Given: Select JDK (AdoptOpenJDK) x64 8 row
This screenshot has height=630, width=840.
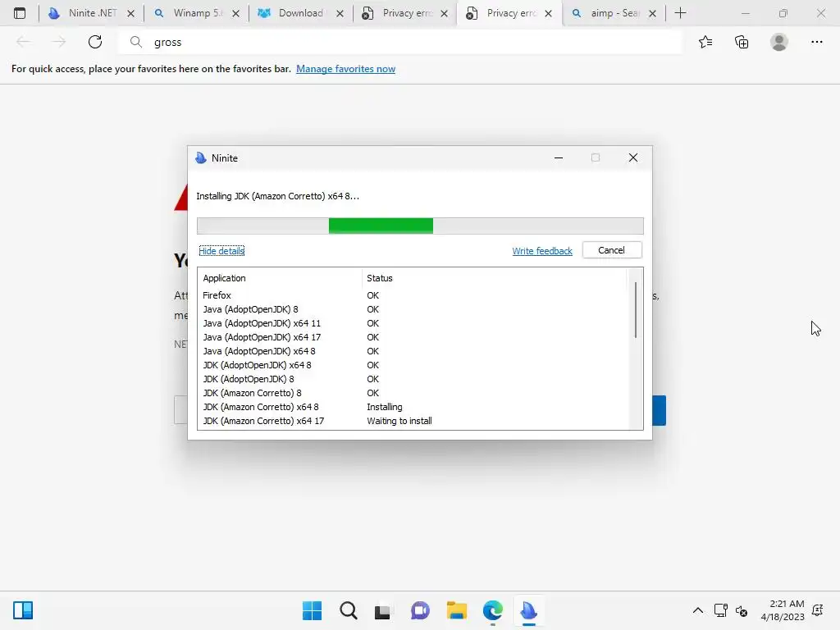Looking at the screenshot, I should point(413,365).
